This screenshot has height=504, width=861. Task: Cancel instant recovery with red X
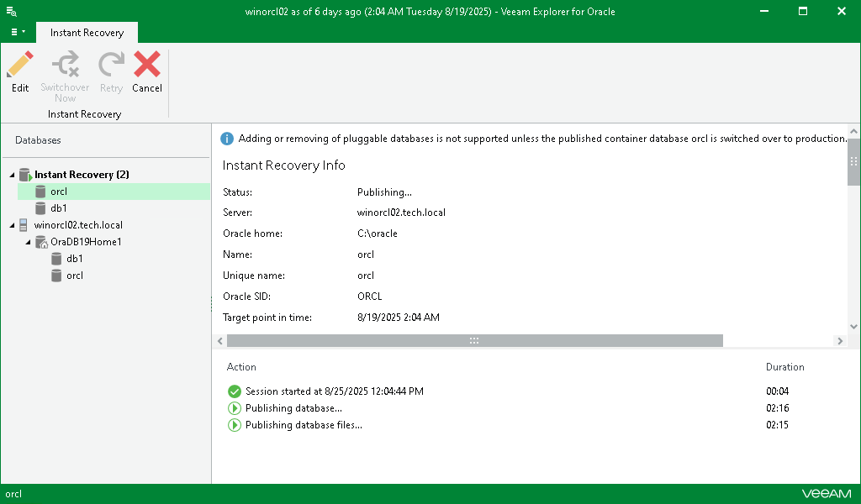point(147,65)
